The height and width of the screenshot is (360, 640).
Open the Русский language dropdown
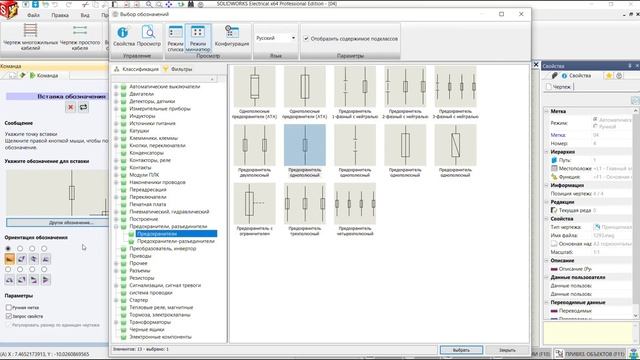(x=276, y=38)
